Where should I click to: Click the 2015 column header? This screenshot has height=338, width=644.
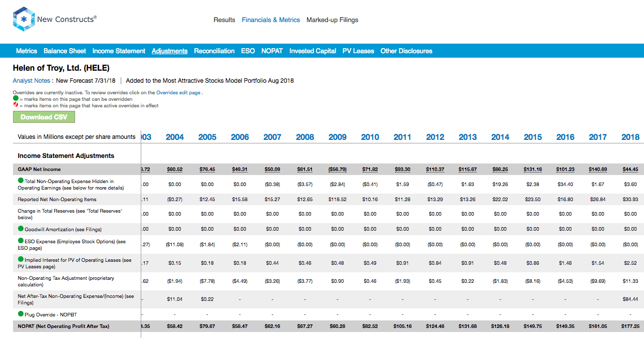pos(533,137)
